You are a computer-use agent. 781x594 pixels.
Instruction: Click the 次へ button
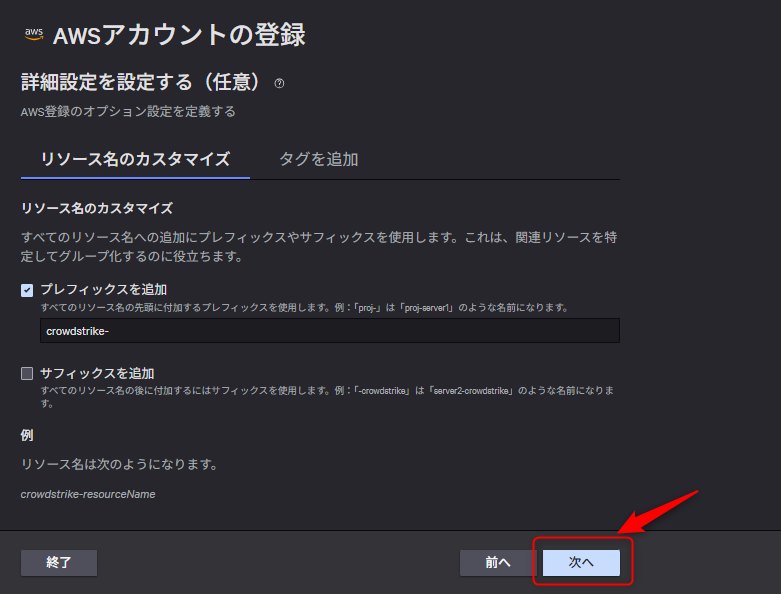point(581,563)
